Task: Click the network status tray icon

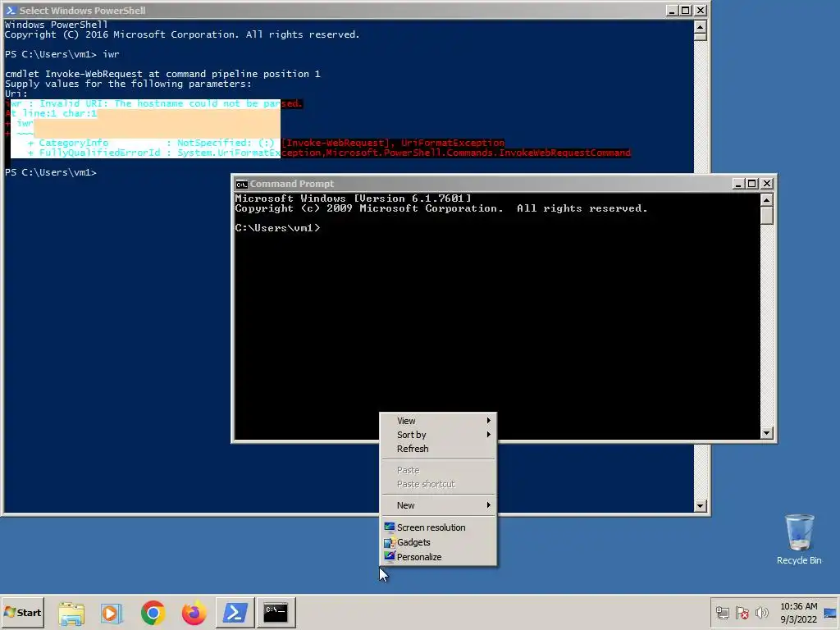Action: tap(722, 613)
